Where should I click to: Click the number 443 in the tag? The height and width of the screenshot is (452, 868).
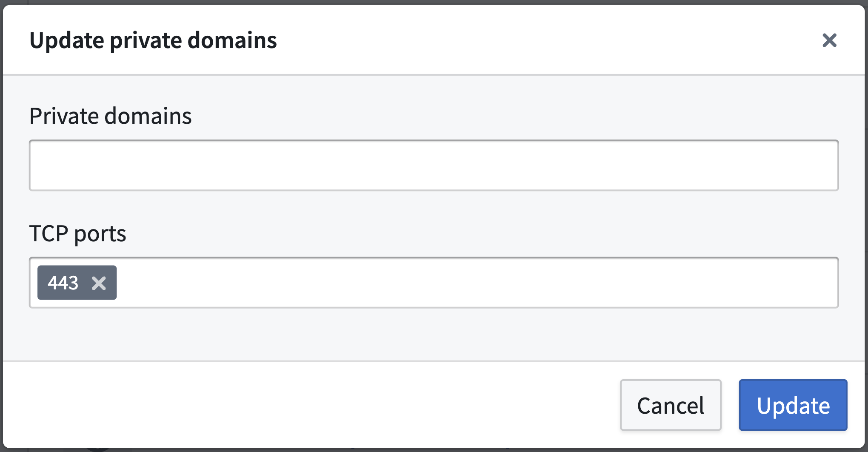click(x=63, y=283)
